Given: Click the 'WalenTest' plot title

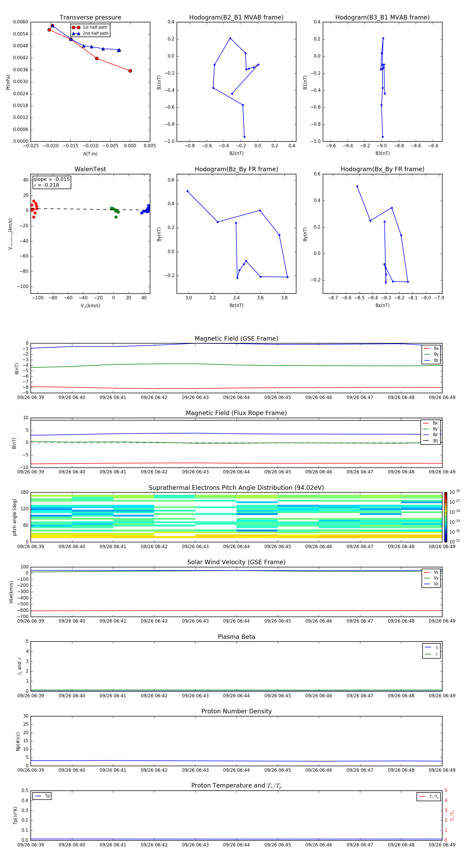Looking at the screenshot, I should click(x=90, y=169).
